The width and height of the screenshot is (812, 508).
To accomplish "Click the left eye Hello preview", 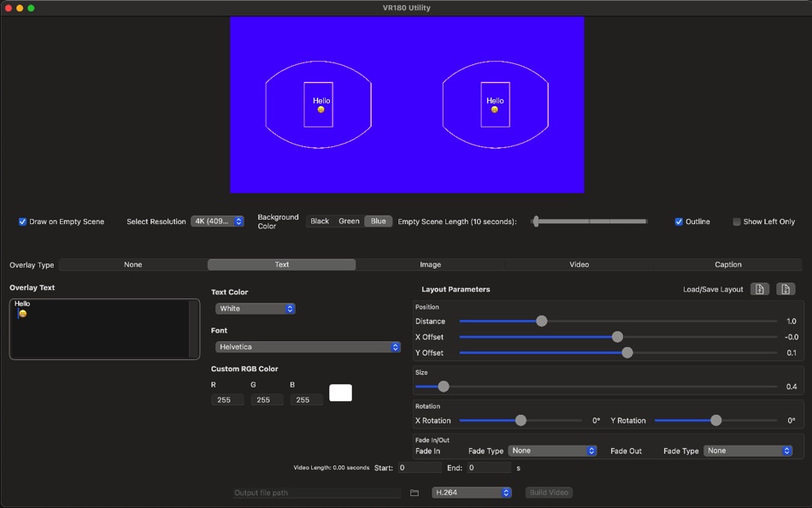I will pyautogui.click(x=321, y=101).
